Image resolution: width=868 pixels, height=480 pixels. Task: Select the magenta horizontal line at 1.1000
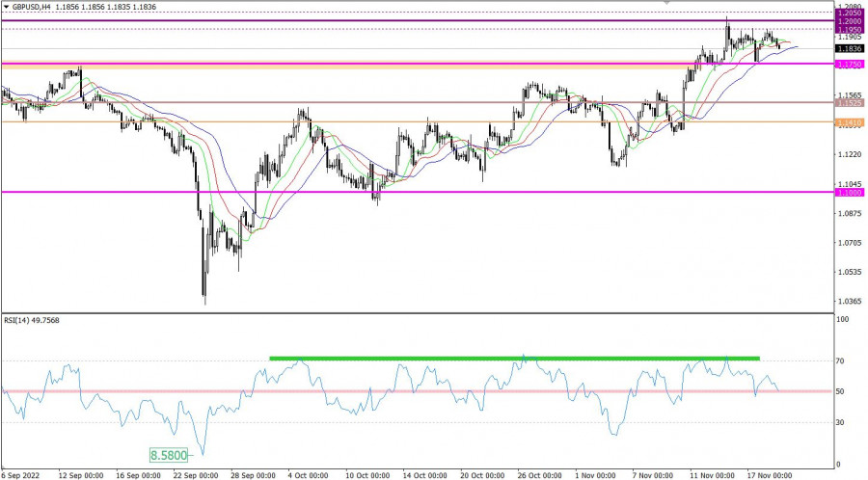[x=418, y=192]
